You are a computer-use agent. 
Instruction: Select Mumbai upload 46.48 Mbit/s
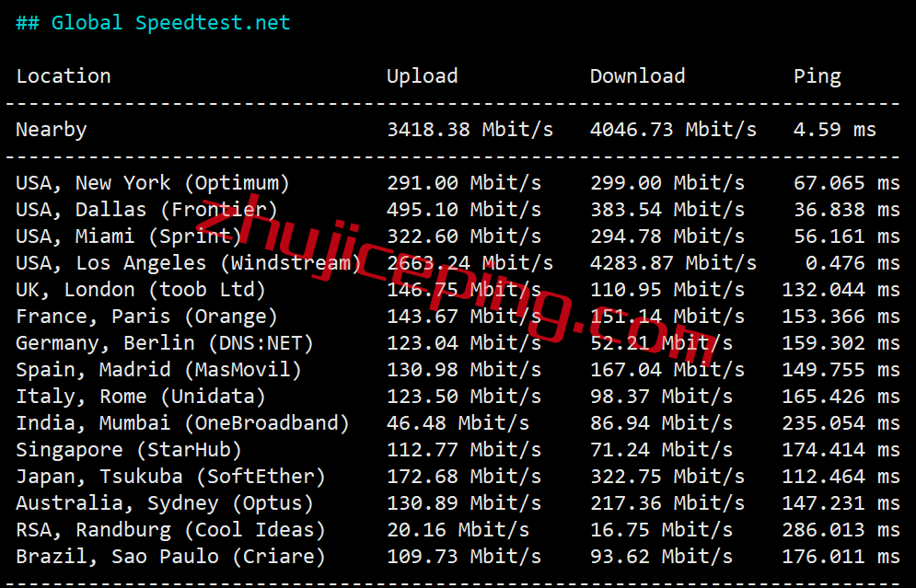[458, 423]
